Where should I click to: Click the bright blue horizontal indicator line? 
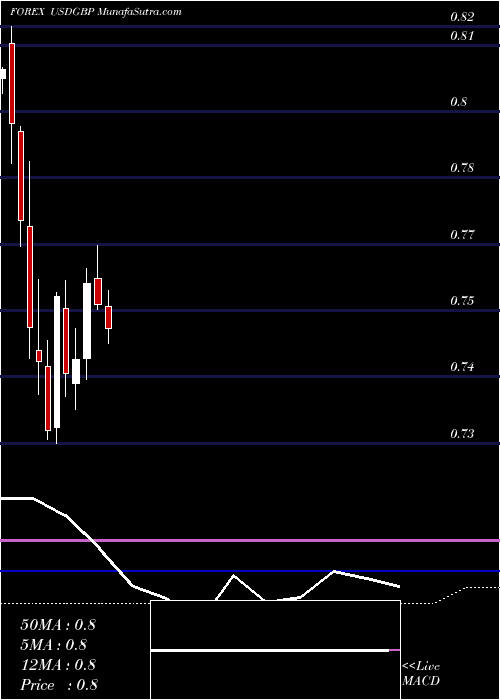[x=250, y=571]
